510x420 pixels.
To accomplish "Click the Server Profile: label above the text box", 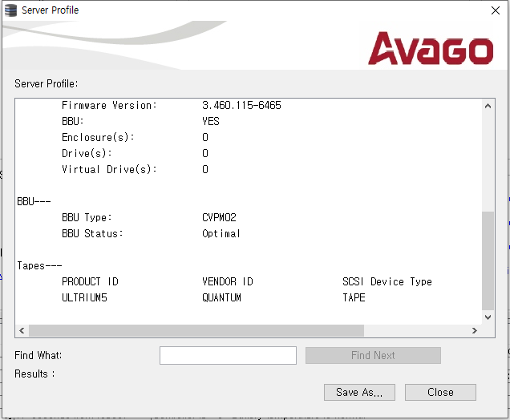I will tap(47, 83).
